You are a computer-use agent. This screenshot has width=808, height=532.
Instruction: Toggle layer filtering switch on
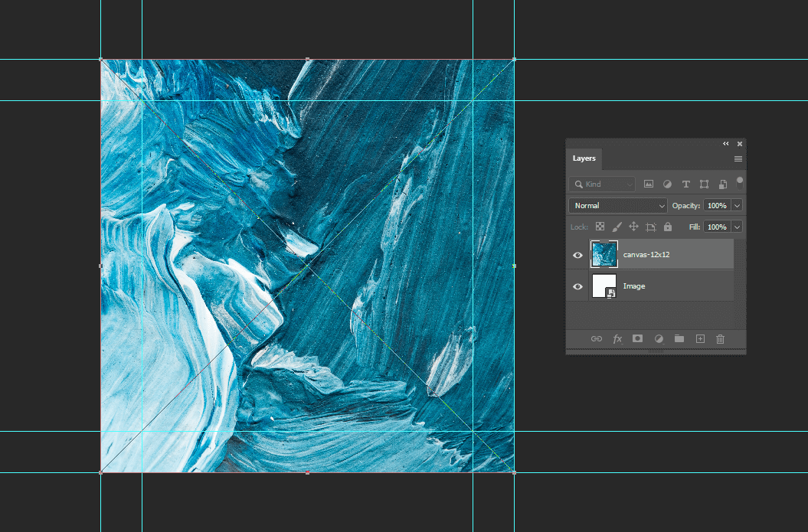[x=740, y=183]
